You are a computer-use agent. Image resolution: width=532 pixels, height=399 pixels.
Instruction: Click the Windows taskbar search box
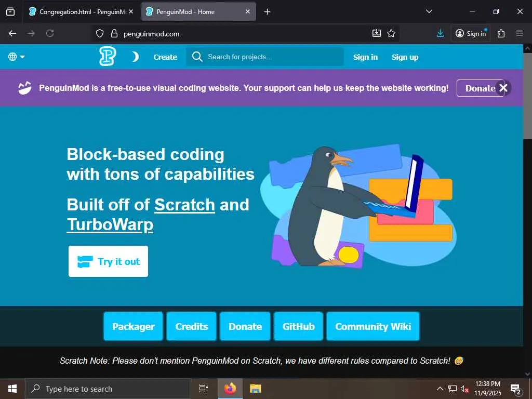tap(108, 389)
